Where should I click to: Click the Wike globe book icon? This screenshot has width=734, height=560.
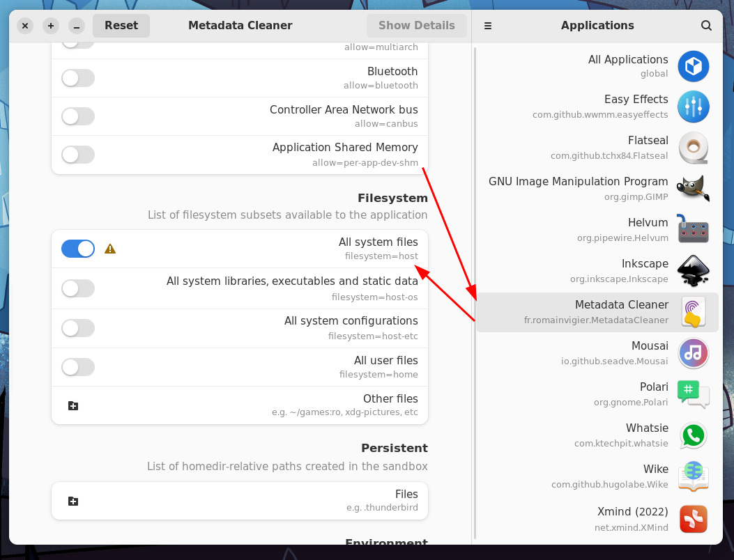694,476
